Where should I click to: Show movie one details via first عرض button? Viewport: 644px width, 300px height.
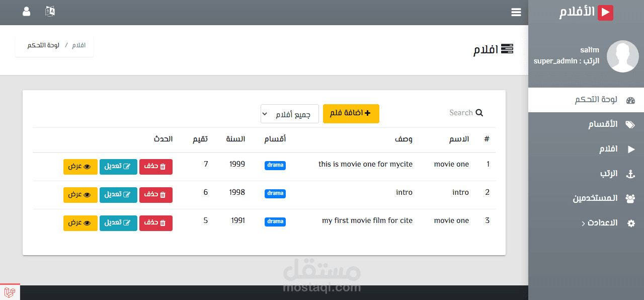pos(80,167)
